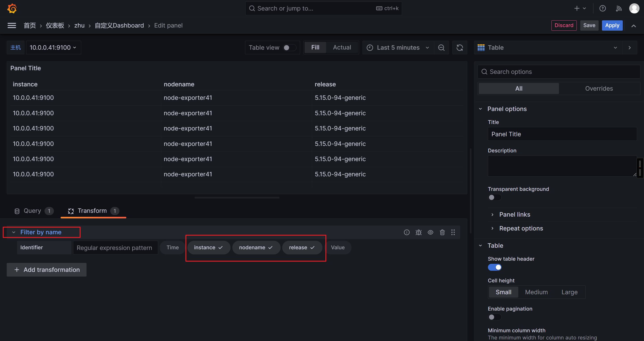Enable the Table view switch
The width and height of the screenshot is (644, 341).
pos(289,47)
